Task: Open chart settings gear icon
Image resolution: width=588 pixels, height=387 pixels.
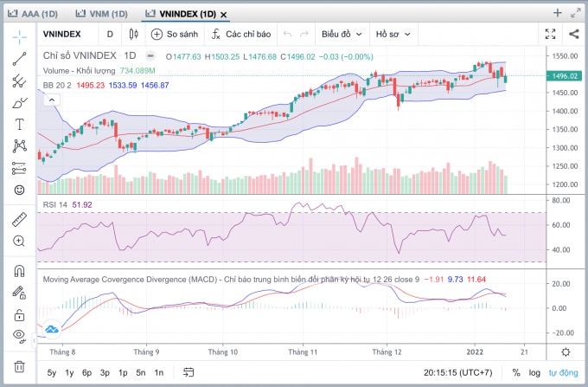Action: [566, 352]
